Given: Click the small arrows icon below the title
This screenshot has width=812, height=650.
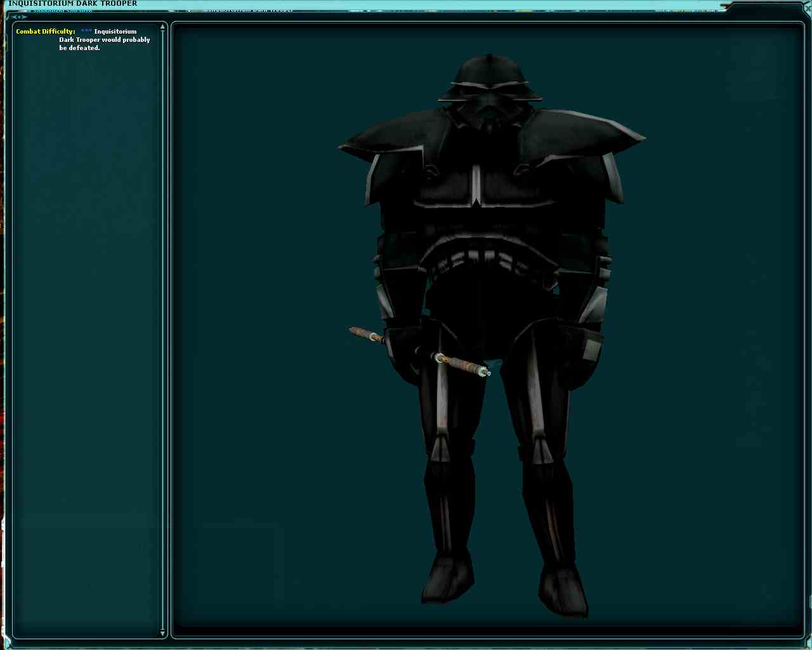Looking at the screenshot, I should click(x=20, y=17).
